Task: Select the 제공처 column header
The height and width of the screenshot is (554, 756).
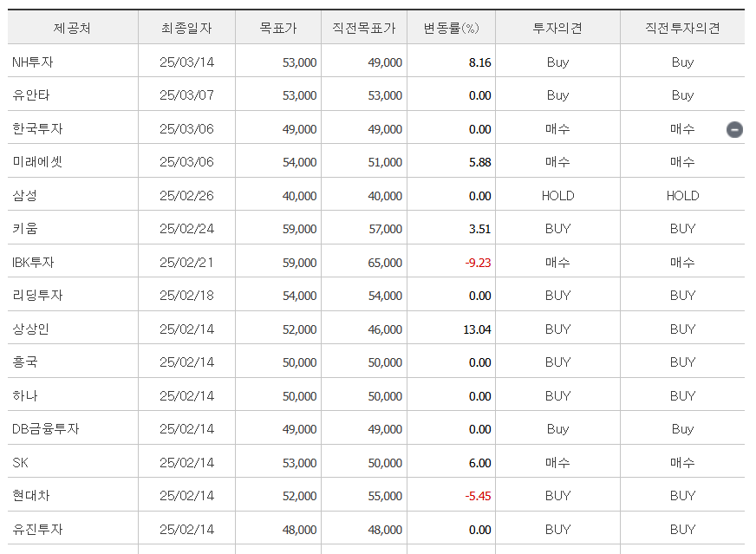Action: click(x=72, y=28)
